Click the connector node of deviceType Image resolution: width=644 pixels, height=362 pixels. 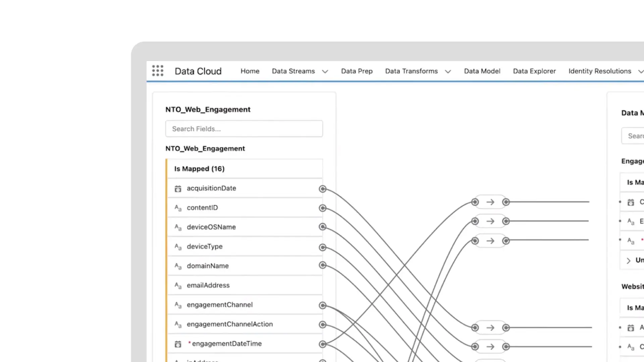coord(323,247)
